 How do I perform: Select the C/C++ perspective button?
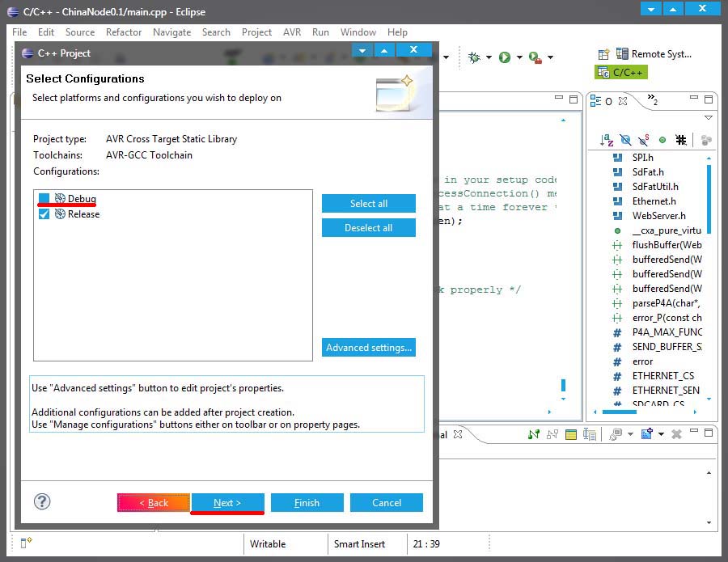[x=621, y=73]
